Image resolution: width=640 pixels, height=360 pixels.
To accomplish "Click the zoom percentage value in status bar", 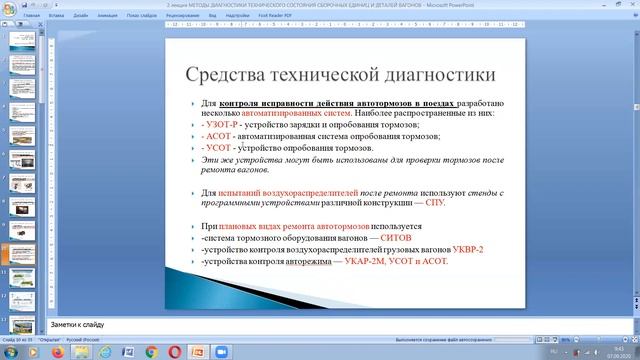I will coord(566,340).
